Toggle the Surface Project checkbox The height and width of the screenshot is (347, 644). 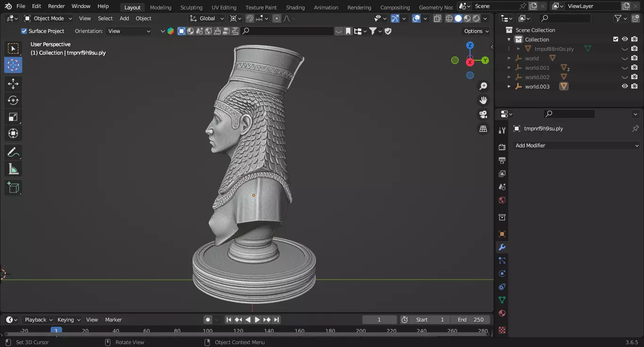click(x=24, y=31)
